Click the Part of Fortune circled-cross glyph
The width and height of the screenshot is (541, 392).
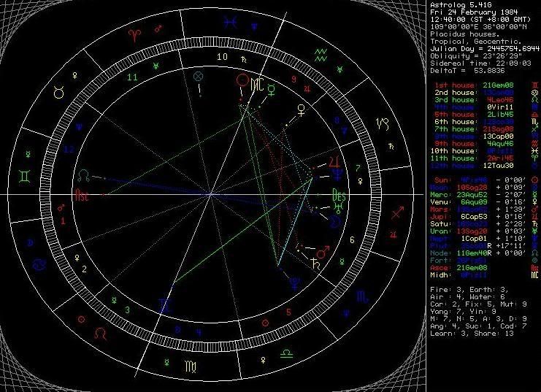point(198,75)
